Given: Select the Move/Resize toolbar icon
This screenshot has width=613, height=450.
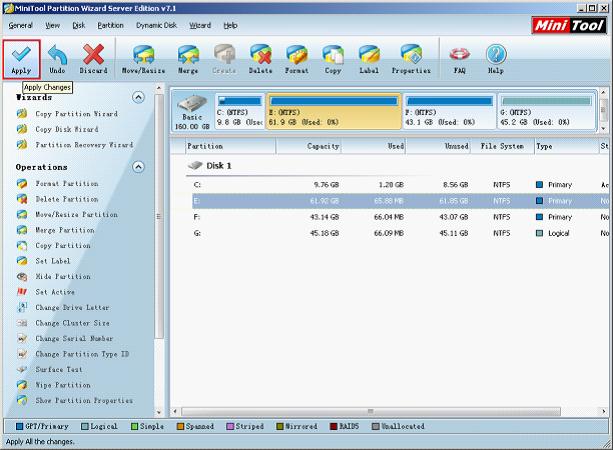Looking at the screenshot, I should point(143,54).
